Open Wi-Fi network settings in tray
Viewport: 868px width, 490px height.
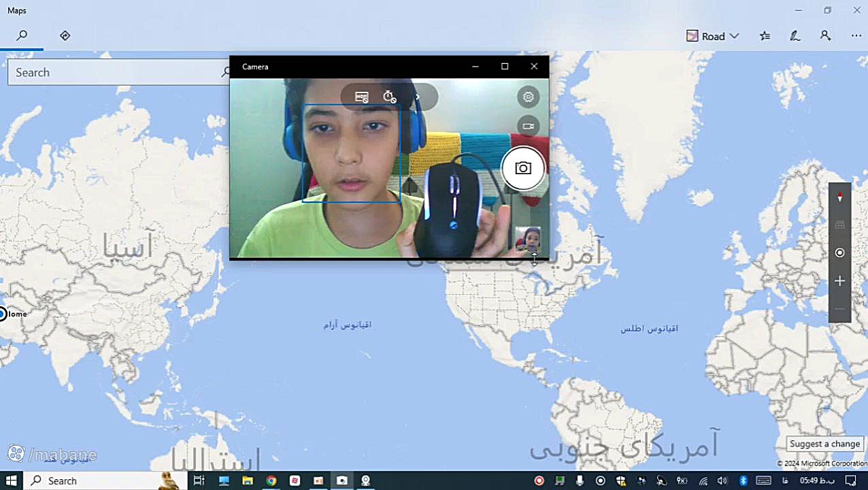(703, 480)
